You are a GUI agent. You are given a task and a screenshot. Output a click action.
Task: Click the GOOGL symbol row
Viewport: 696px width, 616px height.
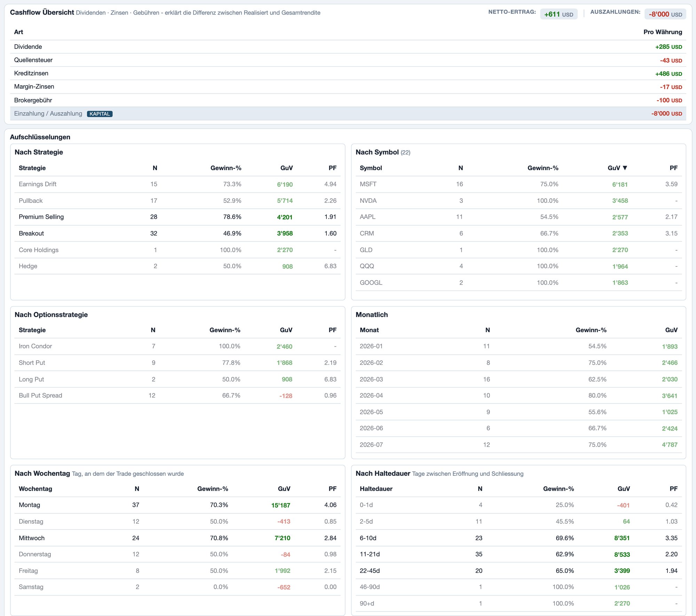519,282
